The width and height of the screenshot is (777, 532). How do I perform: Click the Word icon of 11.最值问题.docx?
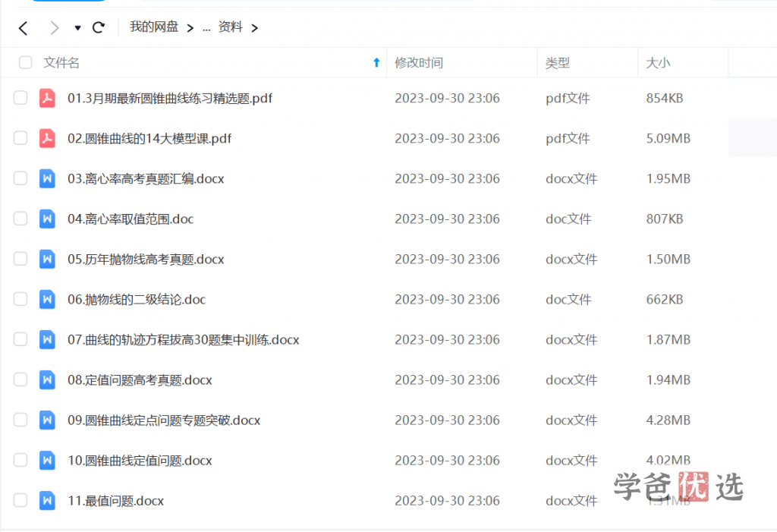tap(47, 500)
